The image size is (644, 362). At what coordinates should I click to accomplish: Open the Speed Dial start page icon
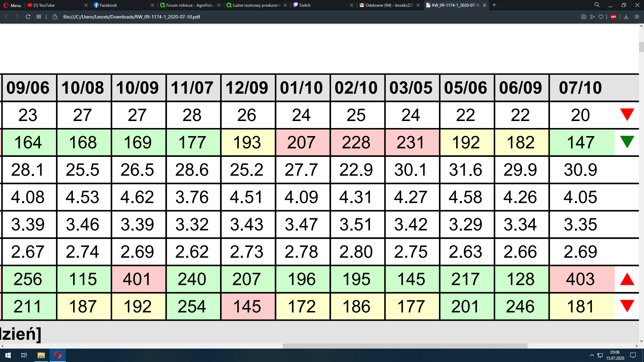pos(39,17)
